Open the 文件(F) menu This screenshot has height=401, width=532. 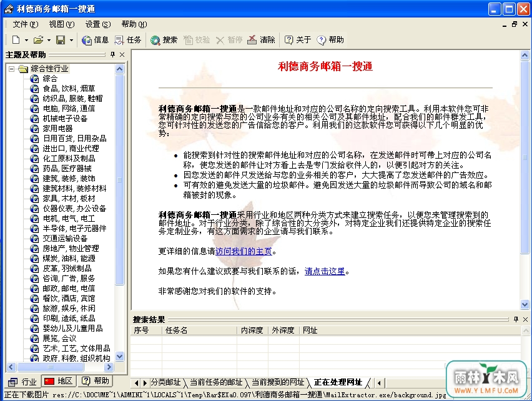point(26,24)
